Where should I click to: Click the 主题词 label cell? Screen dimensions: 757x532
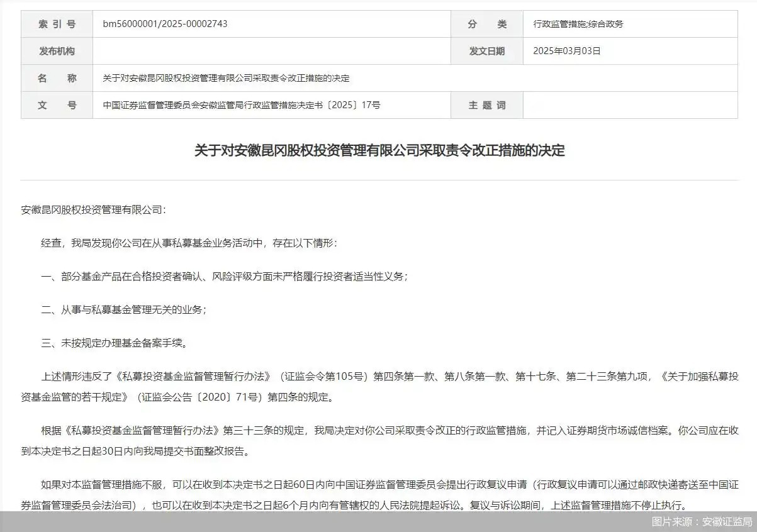(x=487, y=105)
